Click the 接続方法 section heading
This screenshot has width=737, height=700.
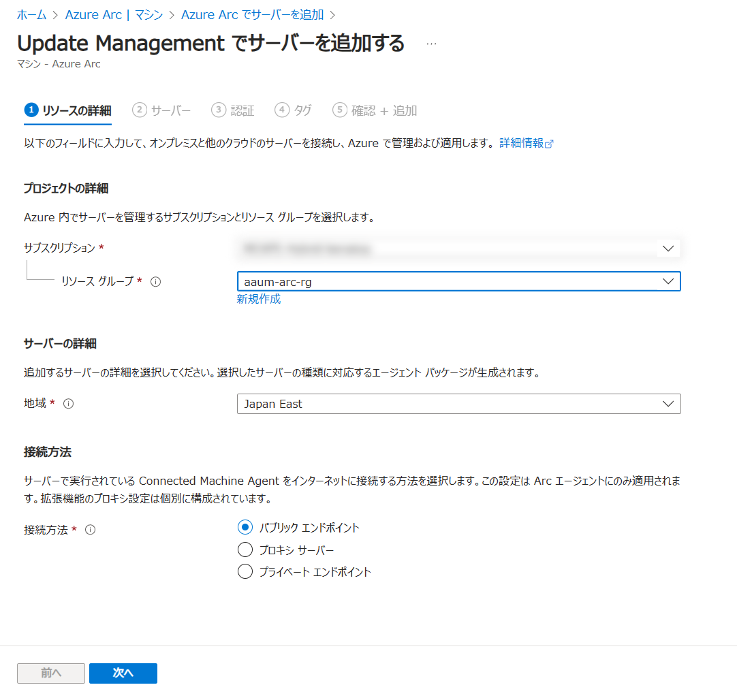tap(48, 452)
